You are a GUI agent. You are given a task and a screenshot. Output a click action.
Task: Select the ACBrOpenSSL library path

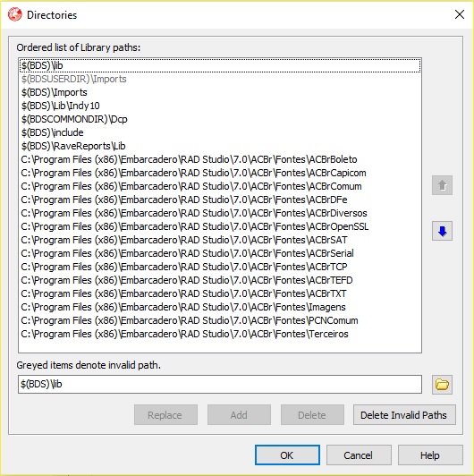(220, 226)
